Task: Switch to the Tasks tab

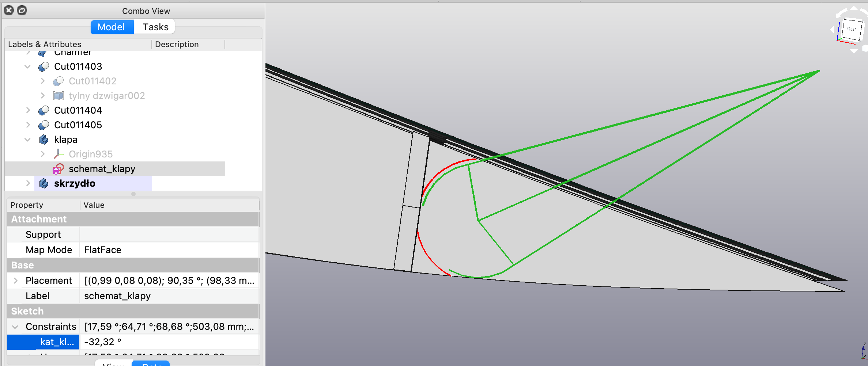Action: click(x=155, y=27)
